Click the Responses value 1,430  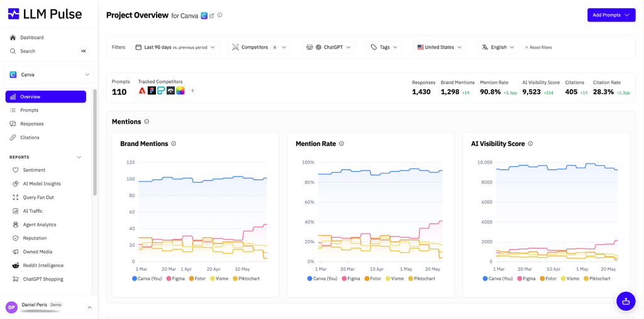[421, 92]
